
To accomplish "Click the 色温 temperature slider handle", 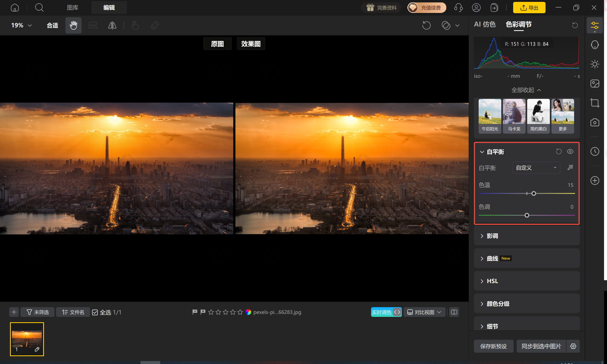I will point(534,193).
